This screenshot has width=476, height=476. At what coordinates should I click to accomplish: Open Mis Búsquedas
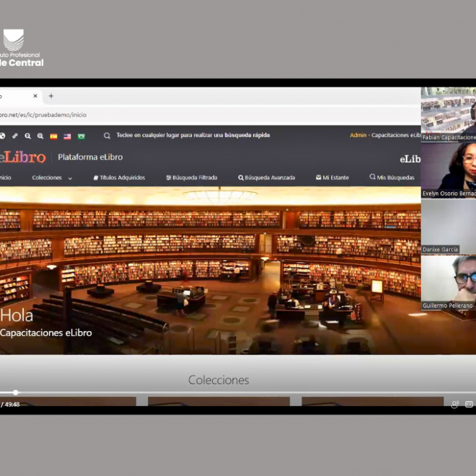click(392, 178)
